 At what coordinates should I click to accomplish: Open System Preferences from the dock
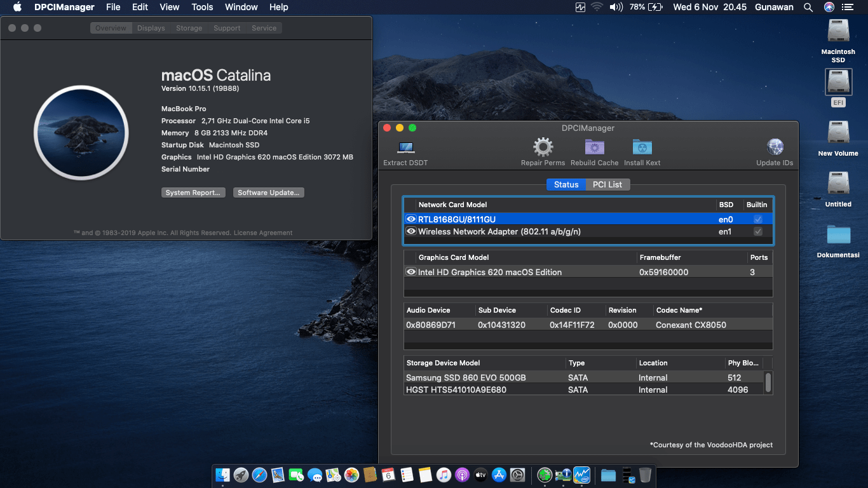click(517, 475)
